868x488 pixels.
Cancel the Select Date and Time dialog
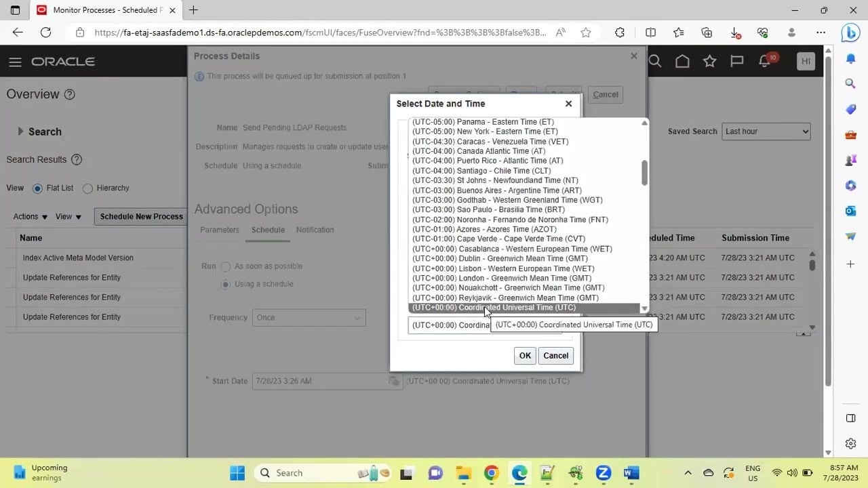[556, 356]
